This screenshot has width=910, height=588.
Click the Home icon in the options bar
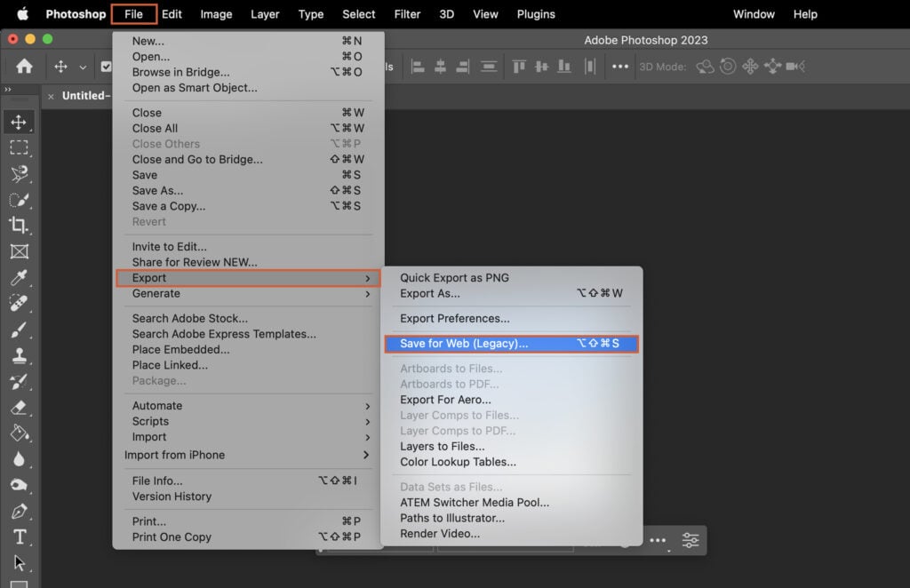pos(23,66)
